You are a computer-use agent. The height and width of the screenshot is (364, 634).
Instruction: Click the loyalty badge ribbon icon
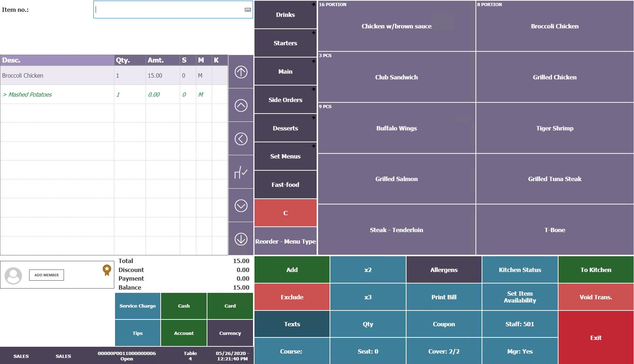click(x=107, y=270)
